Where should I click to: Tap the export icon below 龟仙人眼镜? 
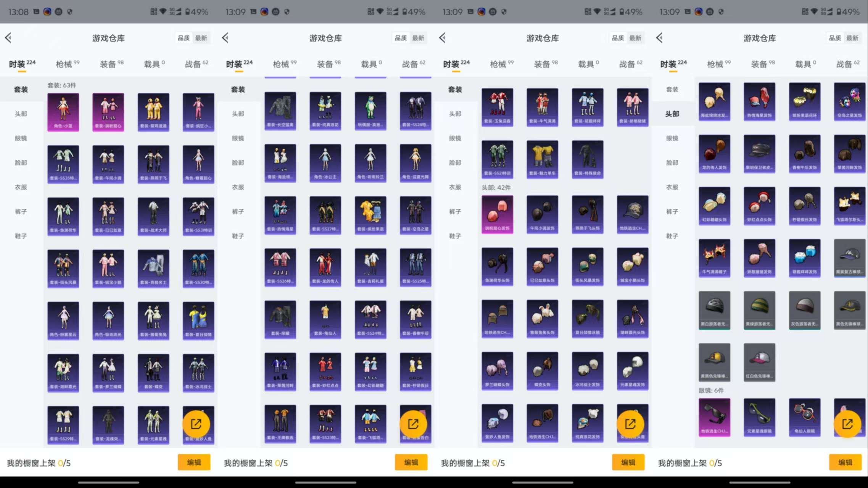tap(847, 424)
